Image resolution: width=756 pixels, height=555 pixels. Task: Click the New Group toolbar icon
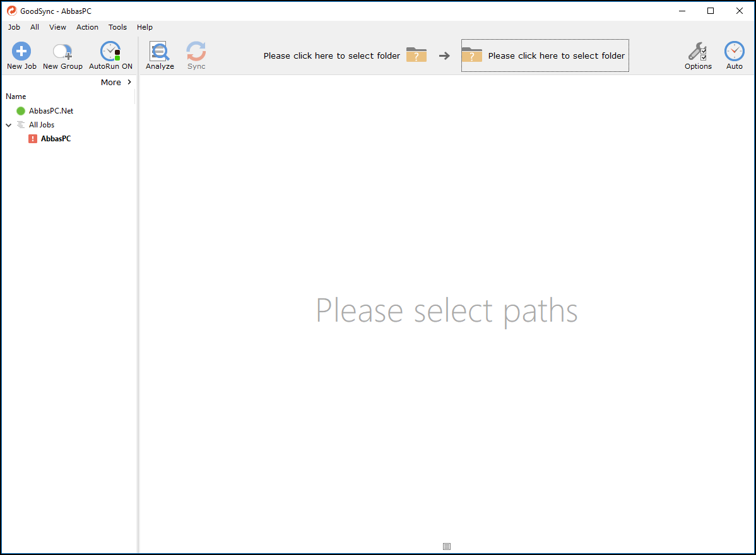point(62,51)
